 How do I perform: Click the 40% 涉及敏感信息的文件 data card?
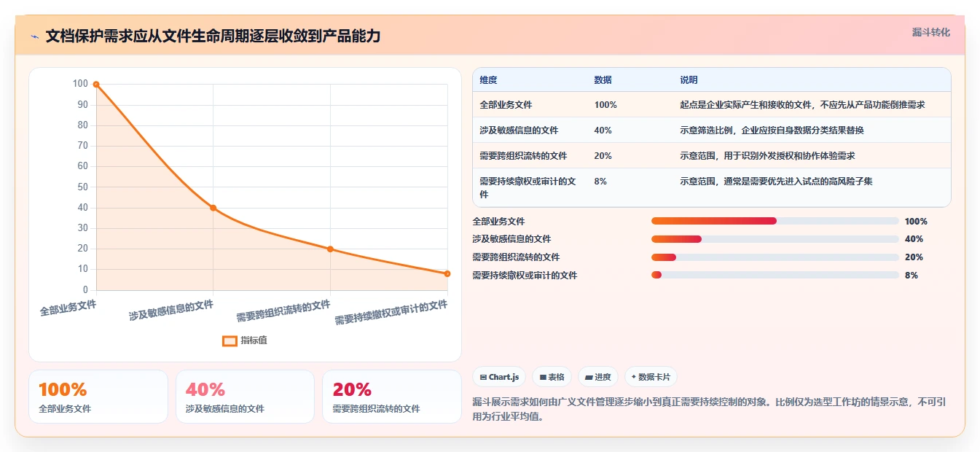[x=245, y=397]
